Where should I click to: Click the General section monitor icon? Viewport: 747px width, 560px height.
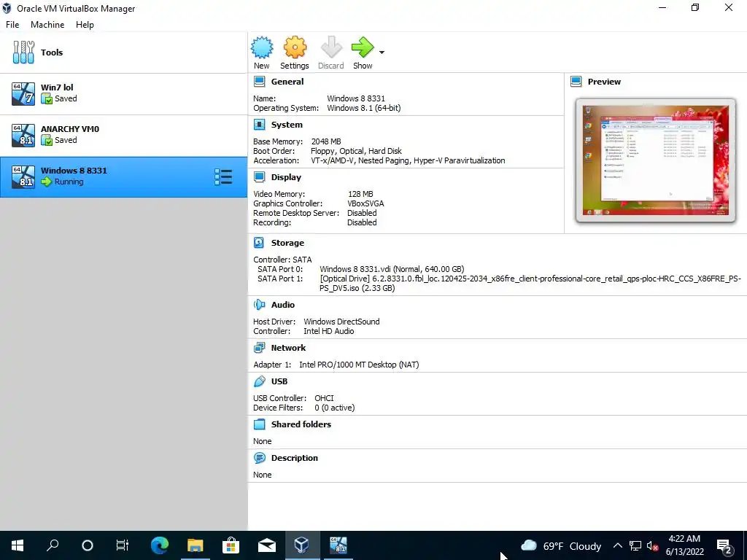click(x=259, y=82)
